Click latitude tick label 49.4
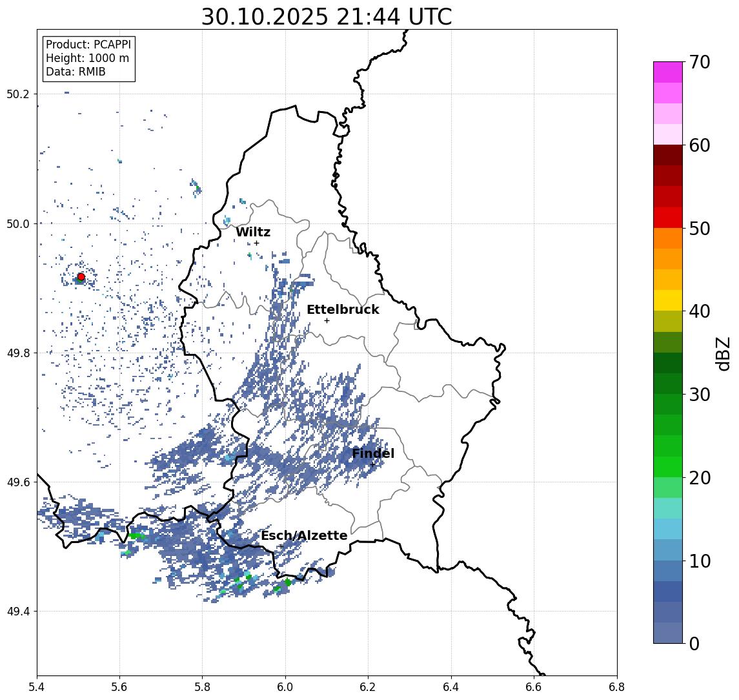 (x=18, y=612)
